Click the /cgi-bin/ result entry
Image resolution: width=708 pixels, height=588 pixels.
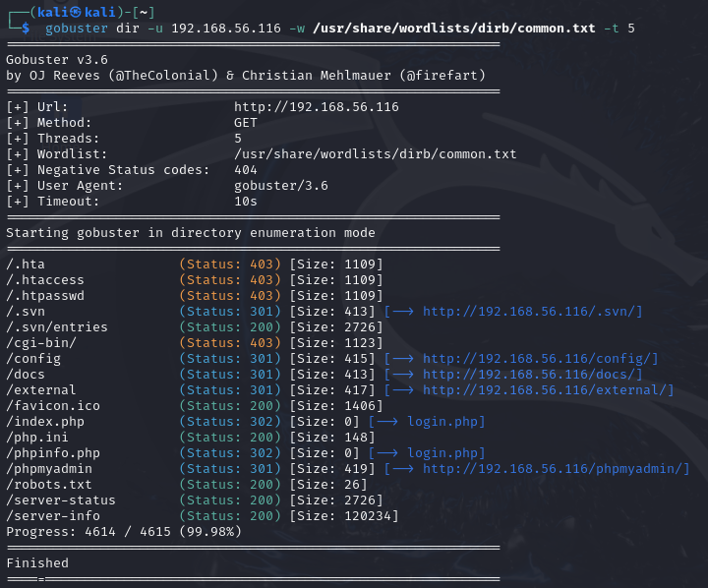click(41, 343)
